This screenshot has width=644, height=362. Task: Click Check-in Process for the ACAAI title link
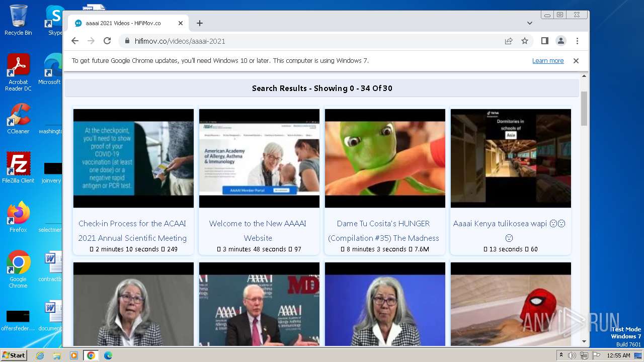pos(132,231)
